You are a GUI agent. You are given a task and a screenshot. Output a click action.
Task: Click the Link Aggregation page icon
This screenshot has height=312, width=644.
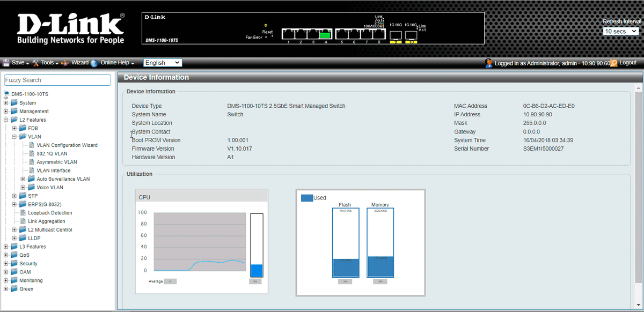tap(23, 221)
